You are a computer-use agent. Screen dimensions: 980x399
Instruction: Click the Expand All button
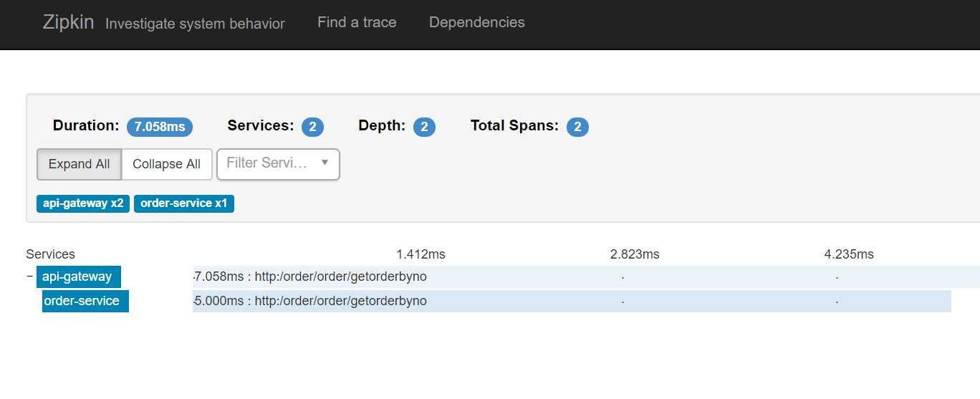pos(79,164)
